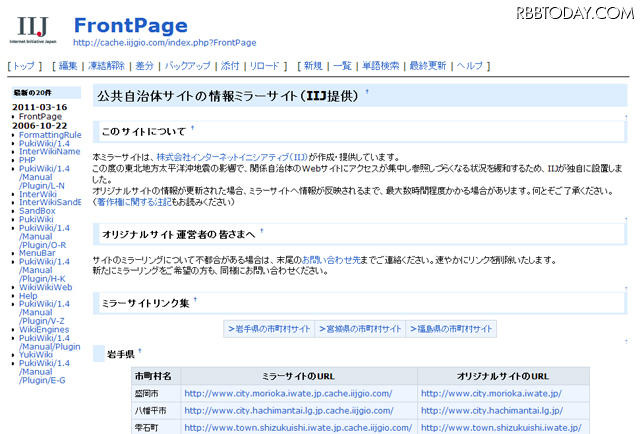Open the cache.iijgio.com FrontPage URL link
The width and height of the screenshot is (640, 434).
point(164,42)
